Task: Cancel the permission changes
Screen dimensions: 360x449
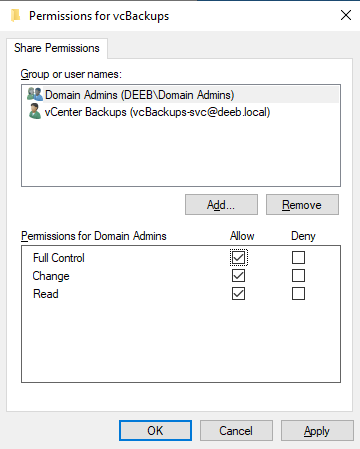Action: pyautogui.click(x=236, y=431)
